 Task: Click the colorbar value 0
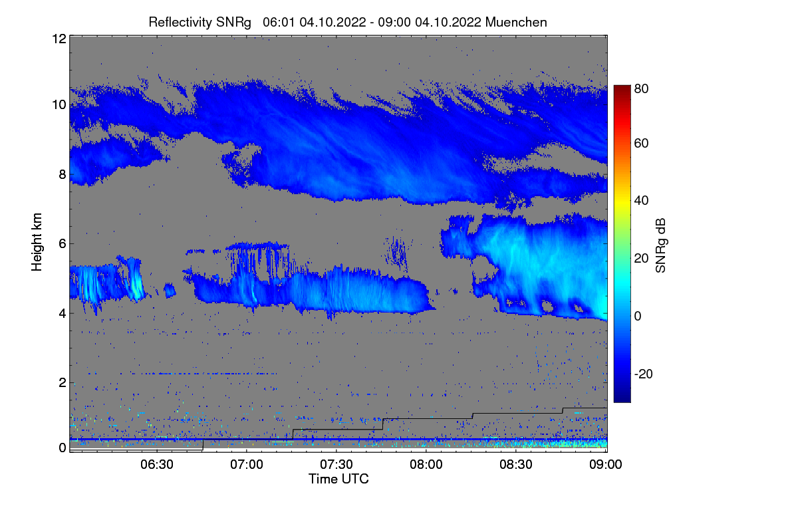638,316
